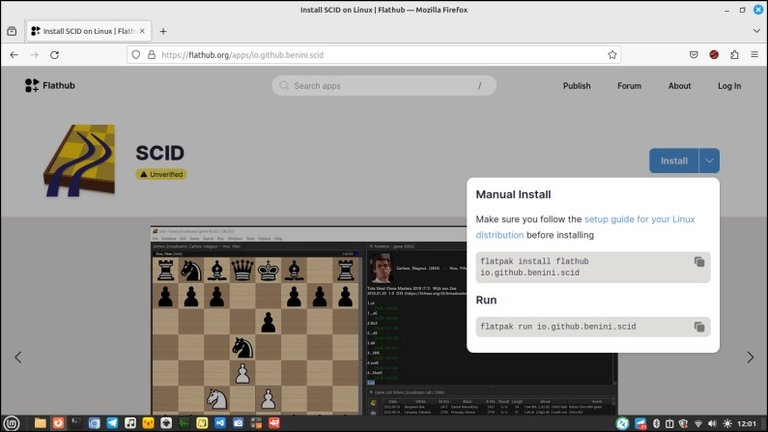Open the Forum link
This screenshot has height=432, width=768.
pyautogui.click(x=629, y=86)
